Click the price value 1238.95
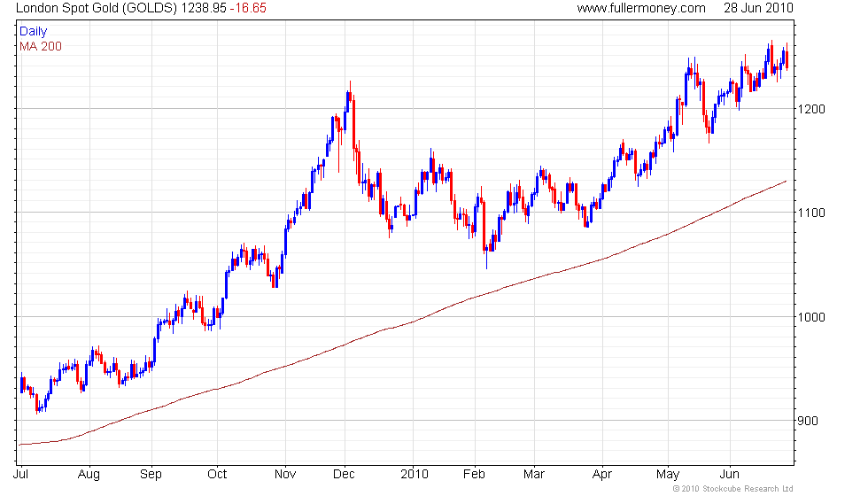The width and height of the screenshot is (868, 496). 204,8
